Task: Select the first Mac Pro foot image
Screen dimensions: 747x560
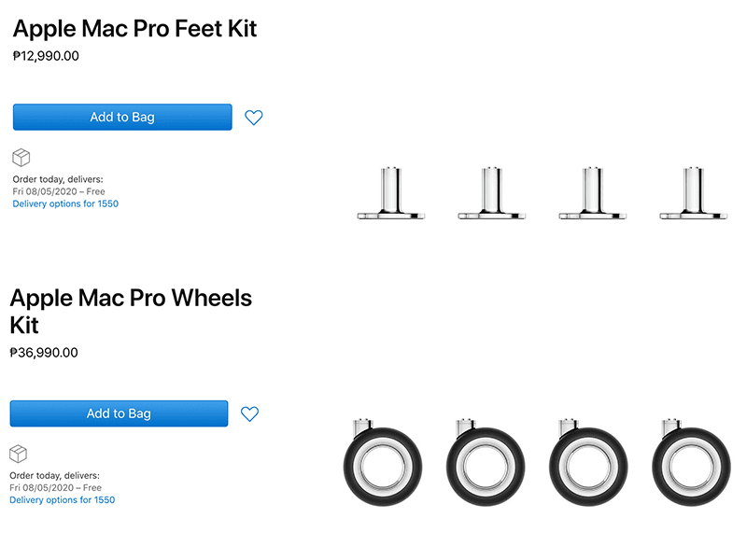Action: [x=389, y=191]
